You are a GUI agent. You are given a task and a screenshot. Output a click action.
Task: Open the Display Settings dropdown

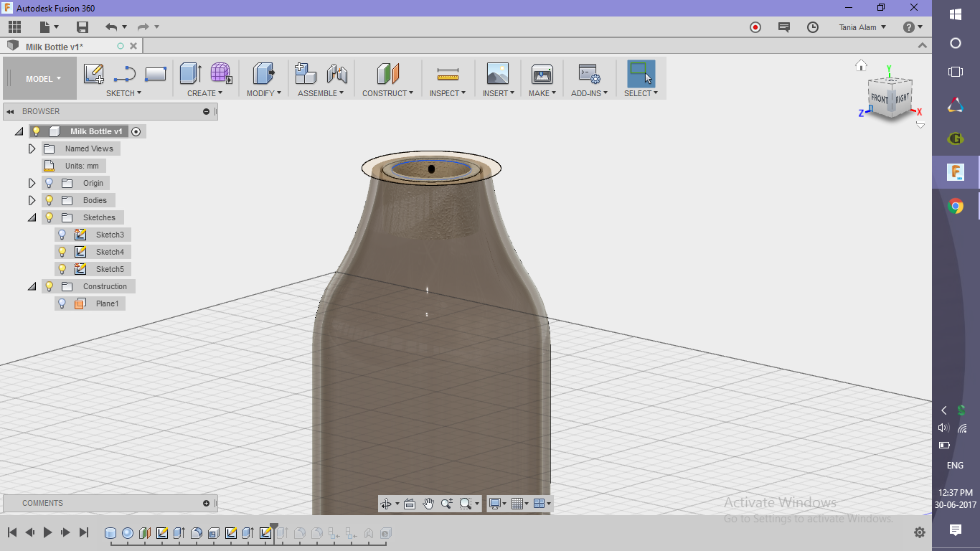(x=497, y=504)
